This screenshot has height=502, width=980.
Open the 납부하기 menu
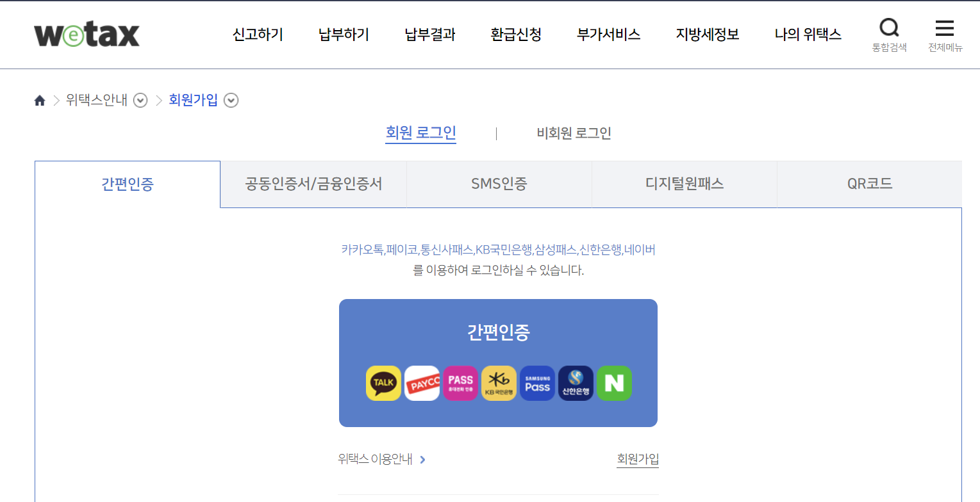coord(344,35)
